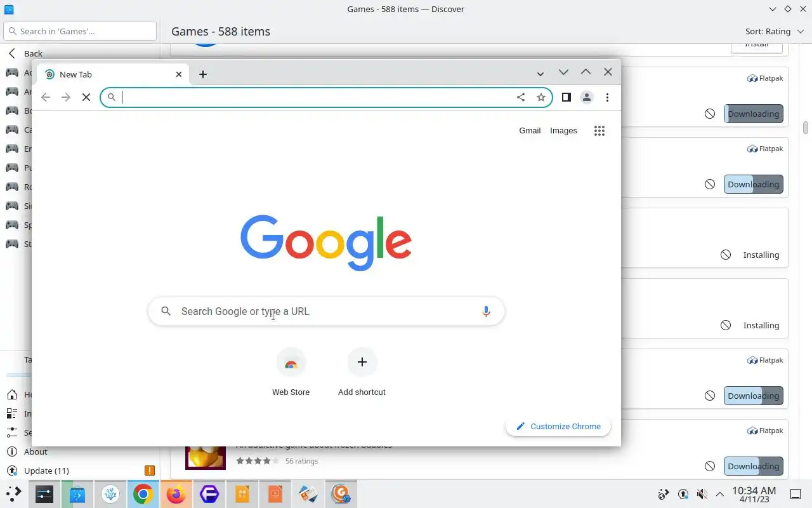This screenshot has height=508, width=812.
Task: Expand hidden system tray icons arrow
Action: (720, 494)
